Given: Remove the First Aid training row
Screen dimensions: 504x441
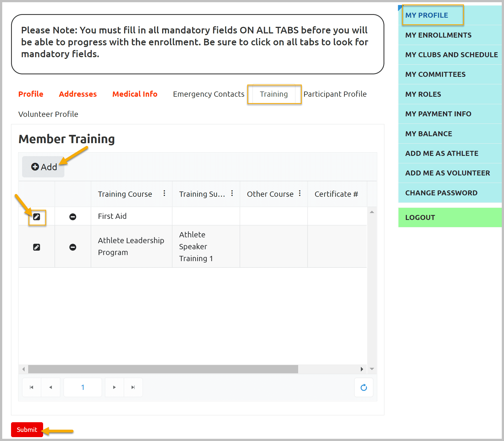Looking at the screenshot, I should 73,217.
